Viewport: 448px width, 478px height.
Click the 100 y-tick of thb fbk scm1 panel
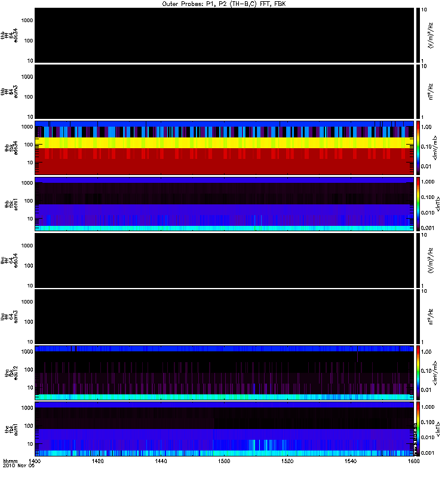pos(29,201)
